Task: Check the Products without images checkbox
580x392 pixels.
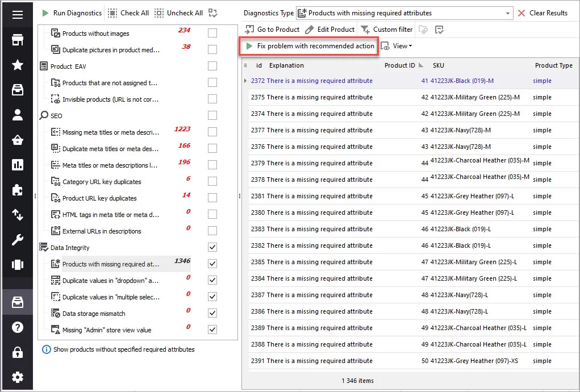Action: (x=212, y=33)
